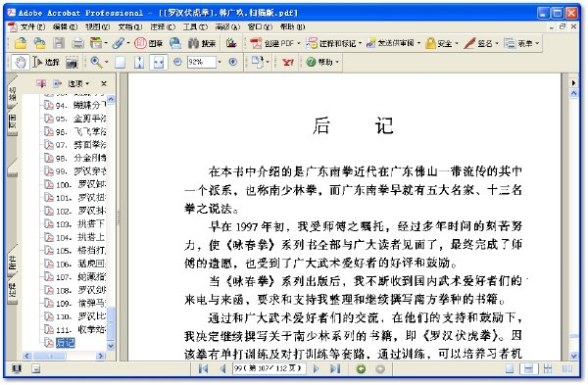Open the 视图 menu

(97, 26)
